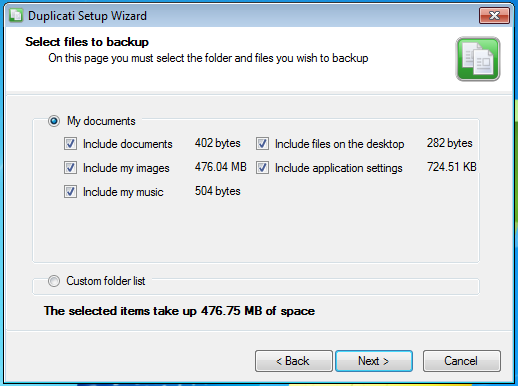Click the total selected space summary text
Screen dimensions: 518x386
(x=179, y=311)
